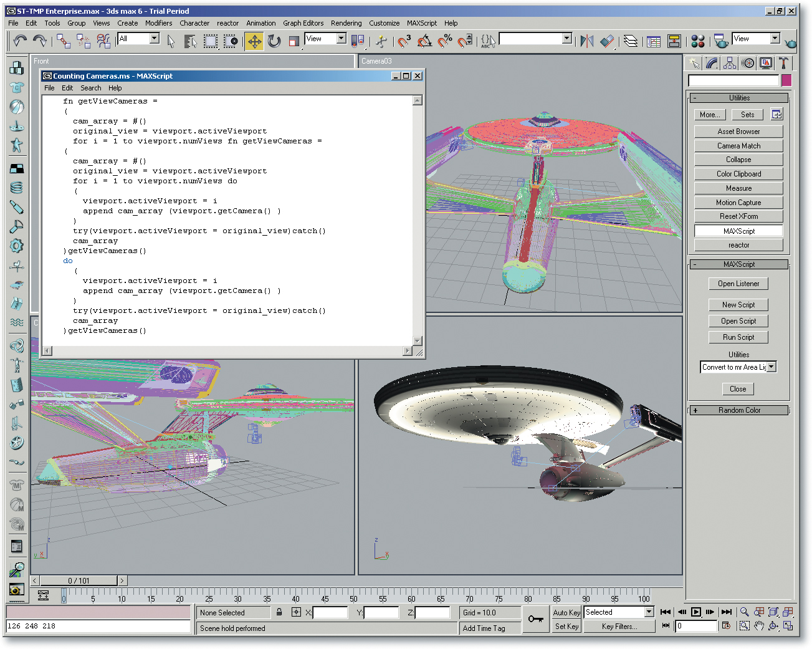Click the Arc Rotate viewport control

773,626
